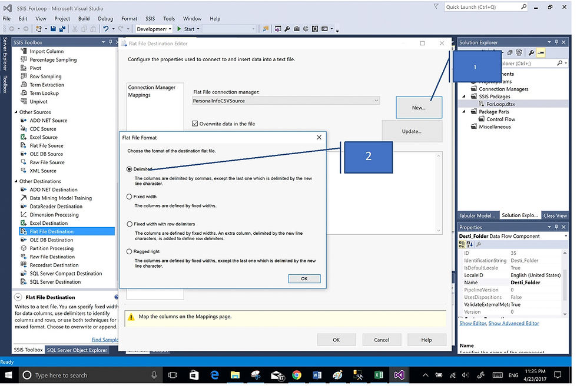Select Pivot toolbox item

(35, 68)
